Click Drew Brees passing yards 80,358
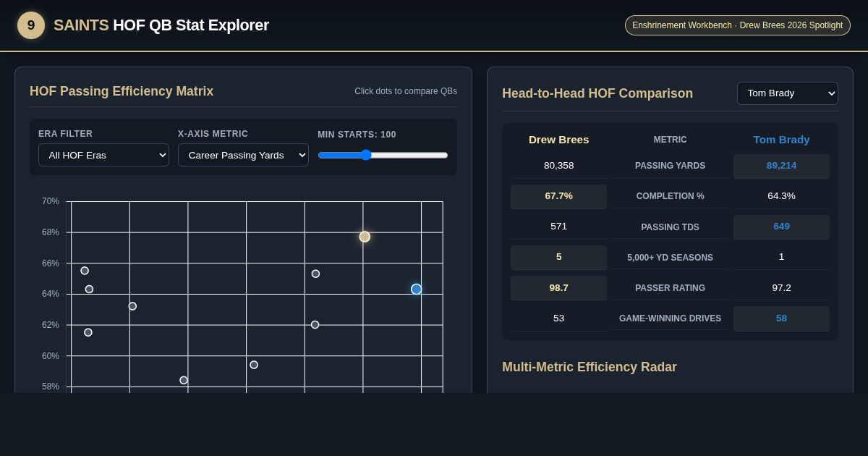The image size is (868, 456). [558, 166]
